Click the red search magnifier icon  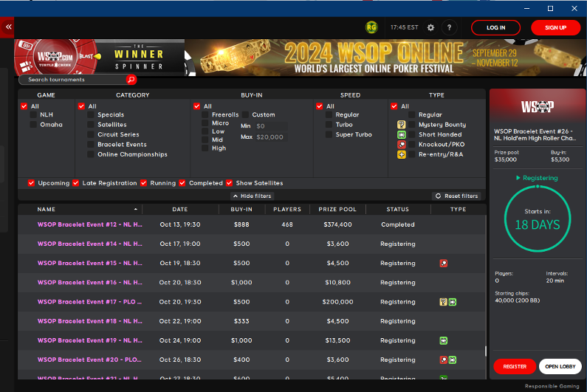tap(131, 80)
